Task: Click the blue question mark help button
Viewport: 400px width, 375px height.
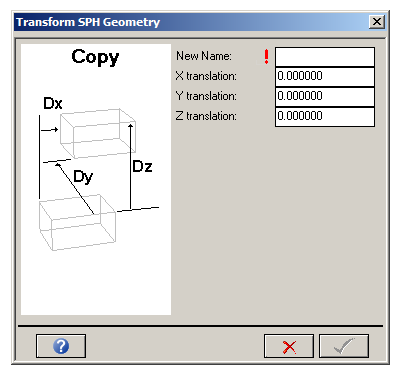Action: click(61, 346)
